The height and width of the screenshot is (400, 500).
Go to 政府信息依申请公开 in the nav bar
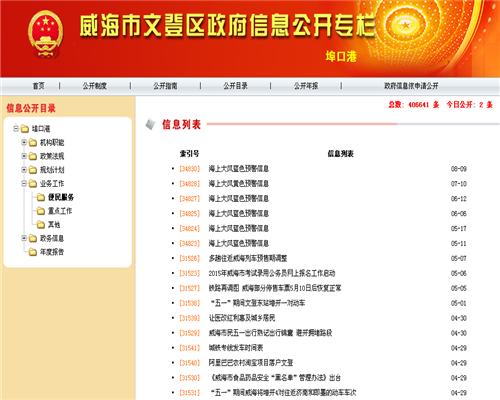pos(411,86)
